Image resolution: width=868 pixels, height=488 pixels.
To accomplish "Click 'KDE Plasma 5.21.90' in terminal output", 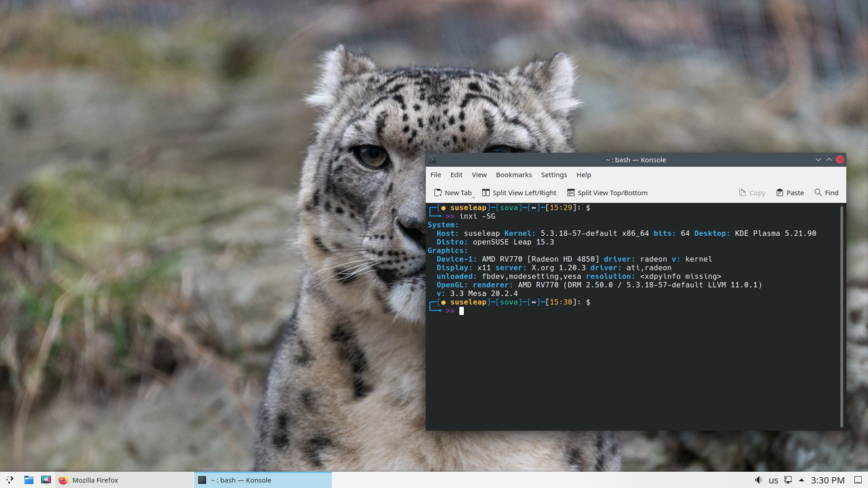I will coord(776,233).
